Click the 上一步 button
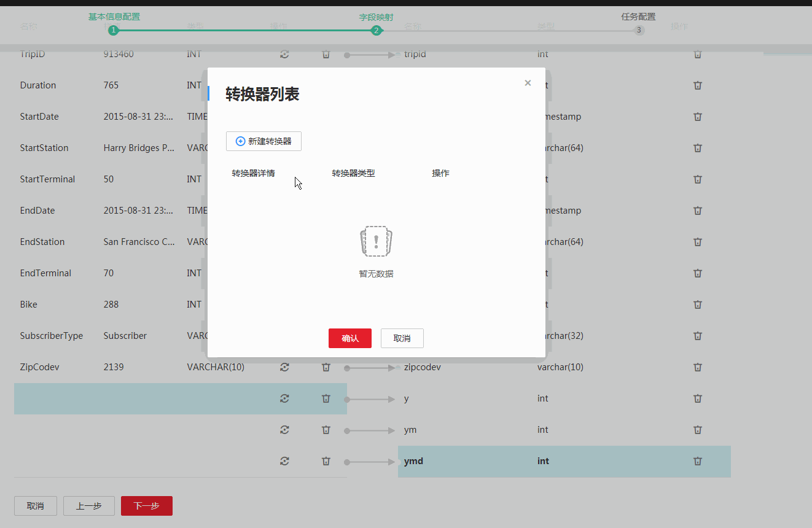This screenshot has width=812, height=528. (88, 505)
